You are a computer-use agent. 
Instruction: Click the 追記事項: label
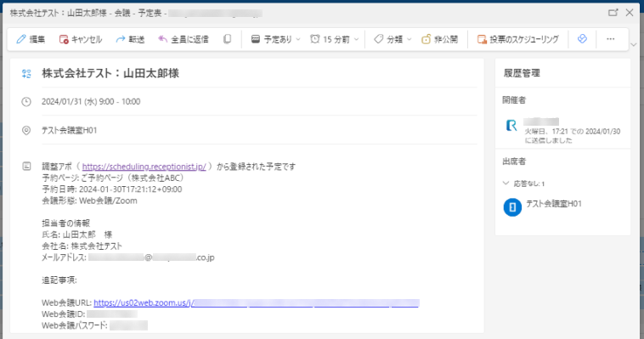click(x=59, y=280)
